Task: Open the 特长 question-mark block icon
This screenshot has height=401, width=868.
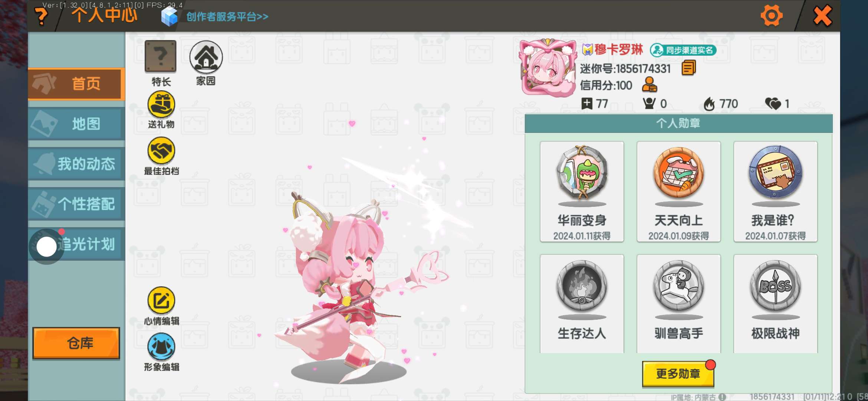Action: [160, 56]
